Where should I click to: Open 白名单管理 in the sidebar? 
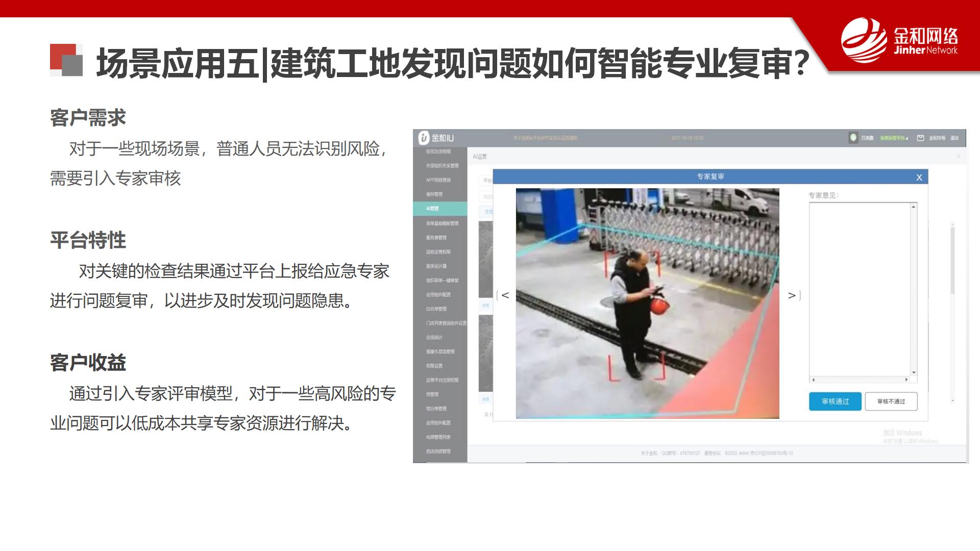point(436,309)
